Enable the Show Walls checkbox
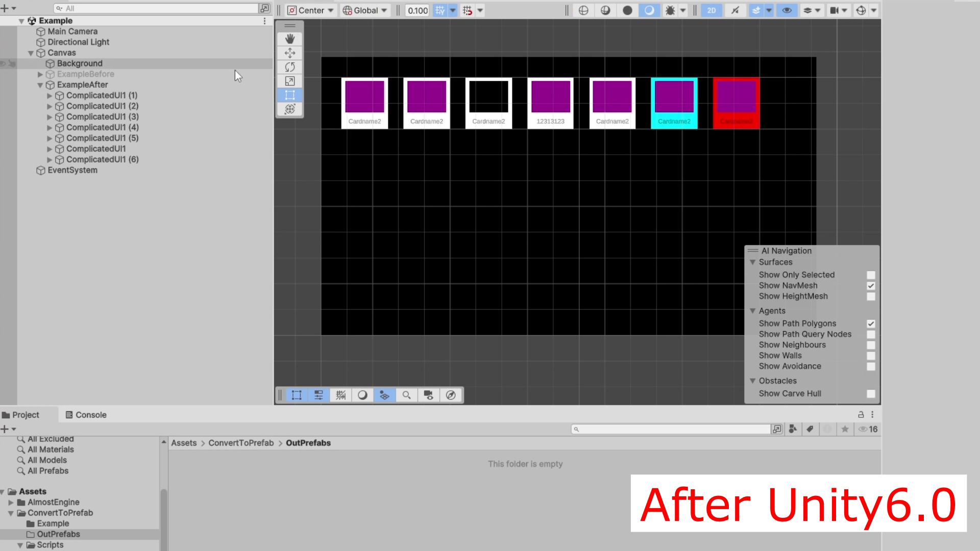This screenshot has width=980, height=551. (871, 356)
